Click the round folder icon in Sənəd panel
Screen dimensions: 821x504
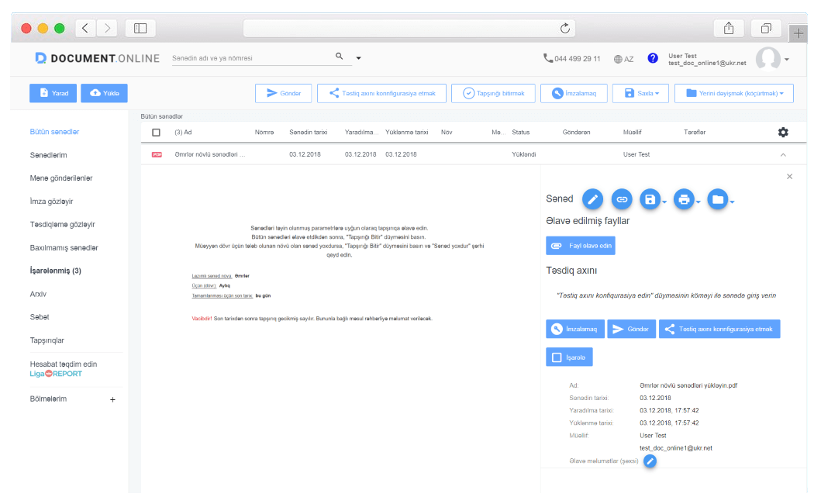pyautogui.click(x=717, y=199)
